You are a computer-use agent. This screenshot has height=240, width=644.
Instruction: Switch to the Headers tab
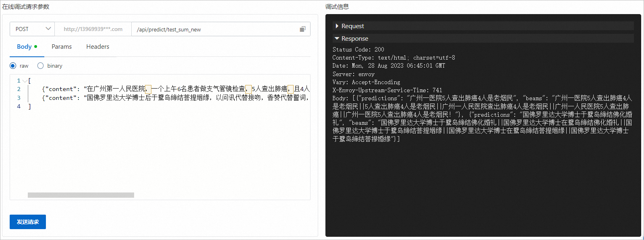[98, 47]
